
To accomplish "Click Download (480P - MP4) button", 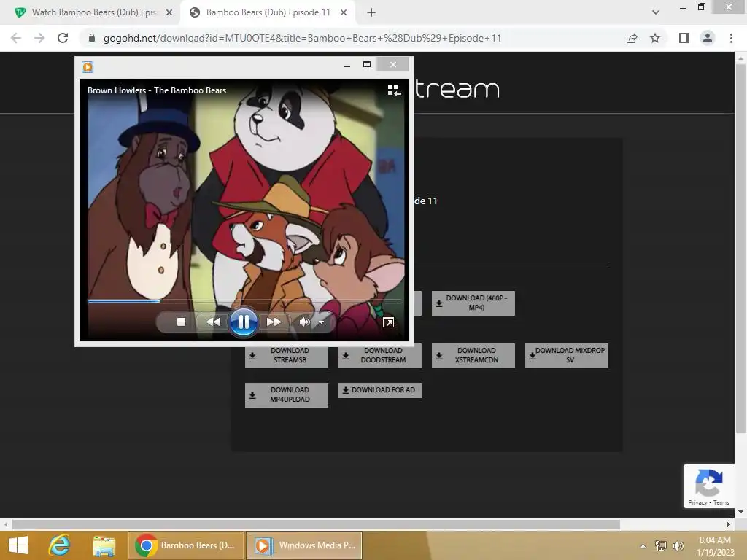I will click(x=473, y=303).
